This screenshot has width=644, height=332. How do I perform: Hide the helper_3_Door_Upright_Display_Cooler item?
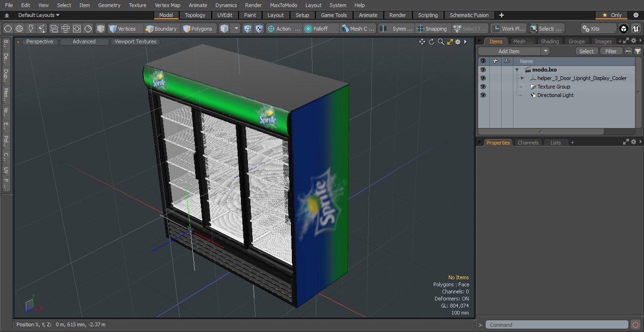[x=483, y=78]
